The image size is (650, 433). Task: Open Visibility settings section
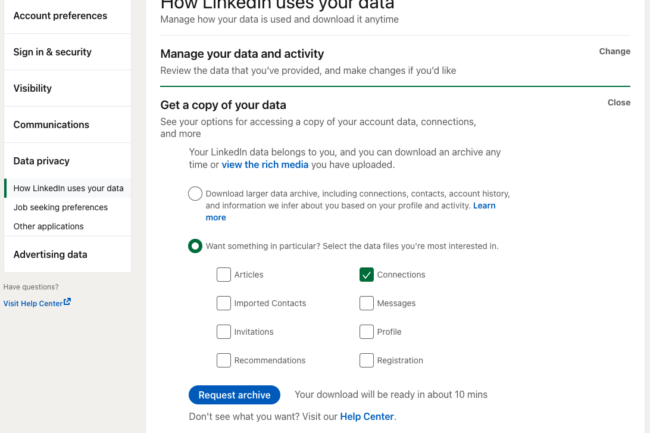tap(67, 88)
